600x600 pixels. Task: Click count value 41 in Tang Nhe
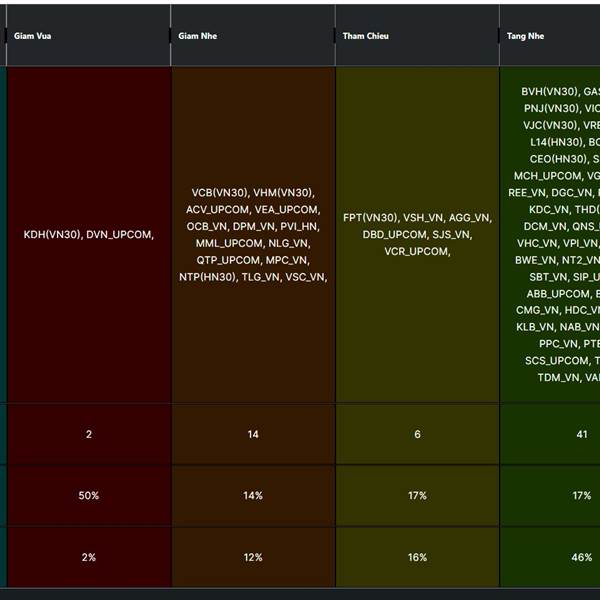click(x=550, y=434)
